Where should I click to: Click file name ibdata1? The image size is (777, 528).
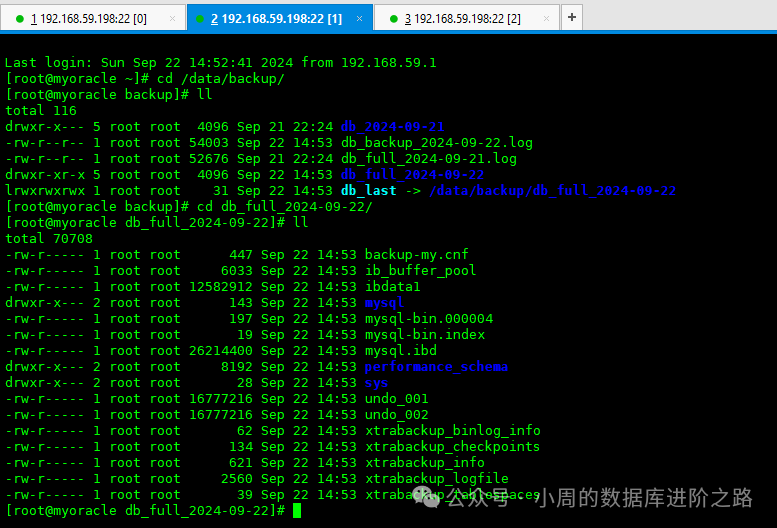392,286
